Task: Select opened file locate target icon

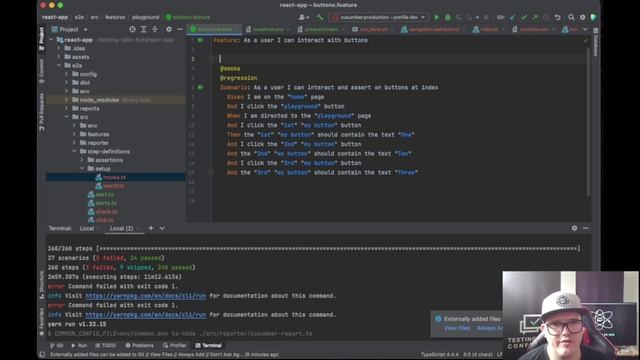Action: coord(132,29)
